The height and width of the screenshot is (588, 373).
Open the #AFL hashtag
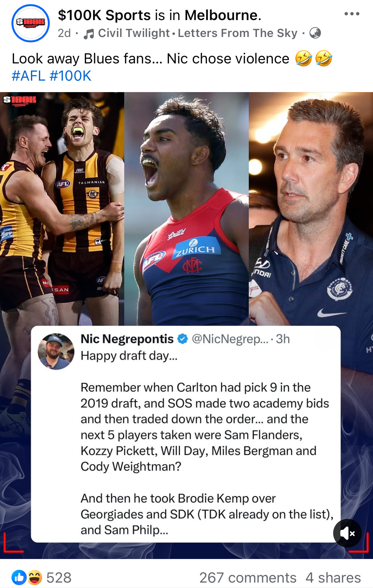point(28,76)
